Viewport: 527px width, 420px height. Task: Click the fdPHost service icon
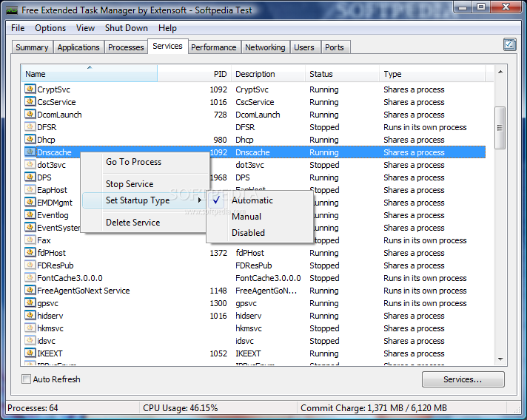pyautogui.click(x=30, y=252)
